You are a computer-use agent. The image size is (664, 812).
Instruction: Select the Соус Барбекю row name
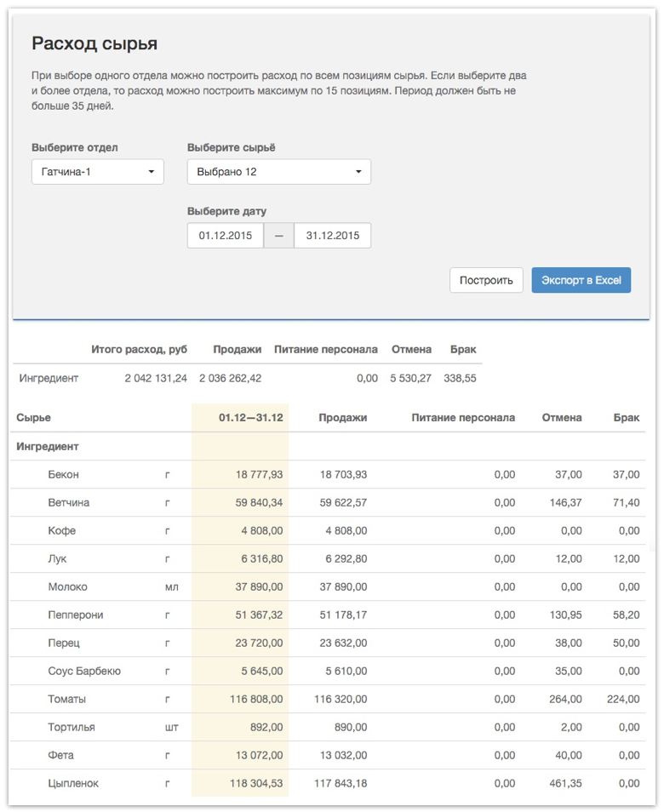coord(84,671)
